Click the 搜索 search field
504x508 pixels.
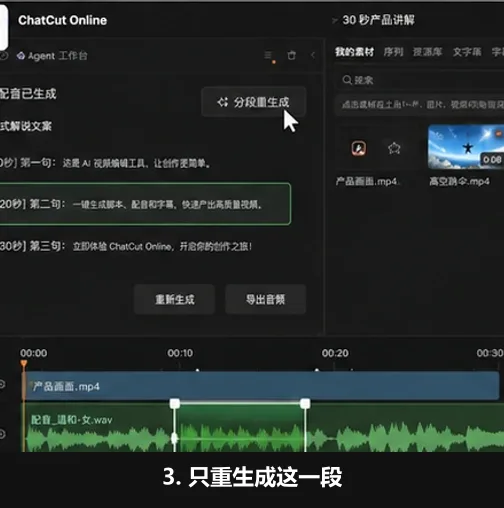(420, 80)
